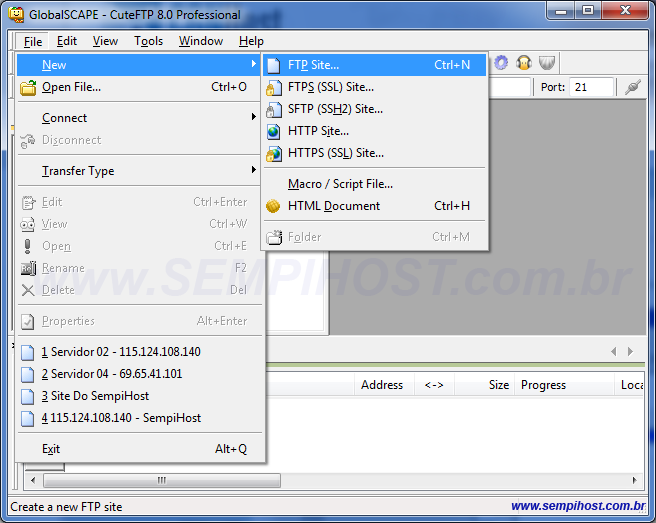Open the File menu
Screen dimensions: 656x523
[33, 41]
